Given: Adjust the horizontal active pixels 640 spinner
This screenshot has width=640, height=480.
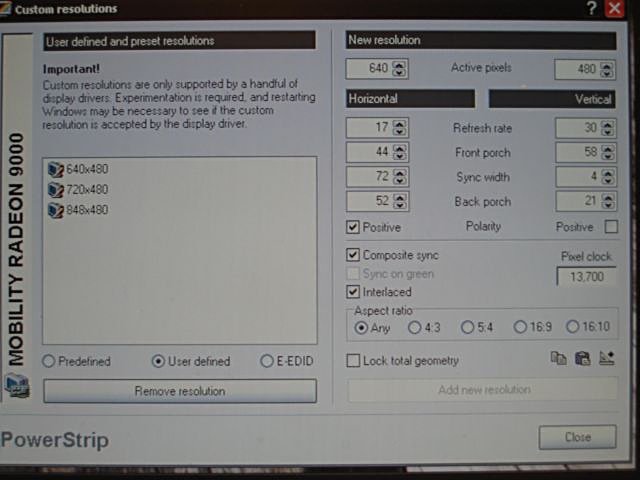Looking at the screenshot, I should click(x=400, y=69).
